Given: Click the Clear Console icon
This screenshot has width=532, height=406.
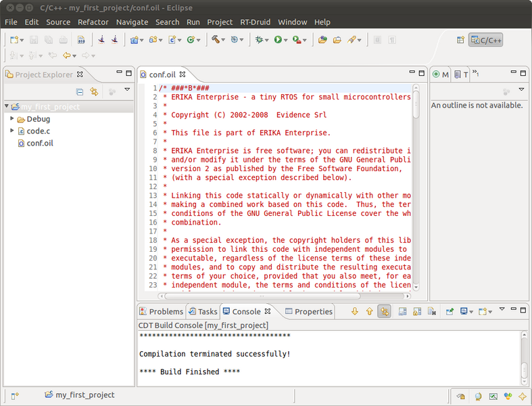Looking at the screenshot, I should [432, 311].
